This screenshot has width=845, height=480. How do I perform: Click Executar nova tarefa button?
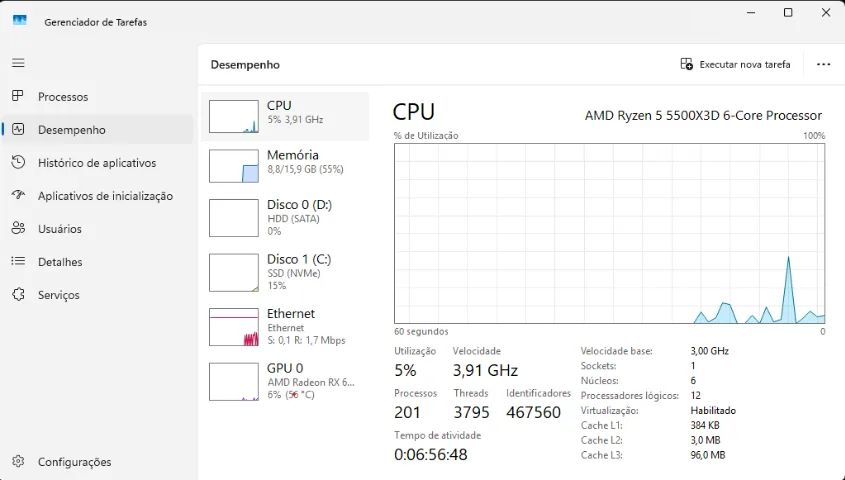(735, 64)
